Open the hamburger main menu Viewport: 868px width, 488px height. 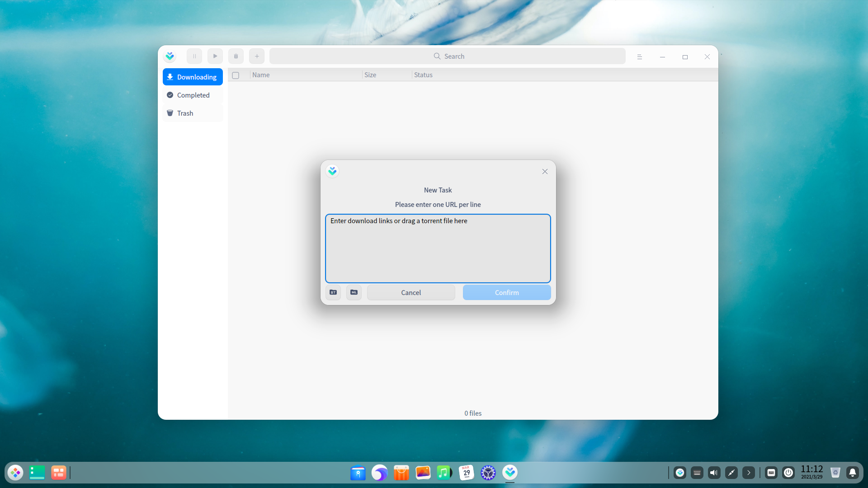(639, 57)
